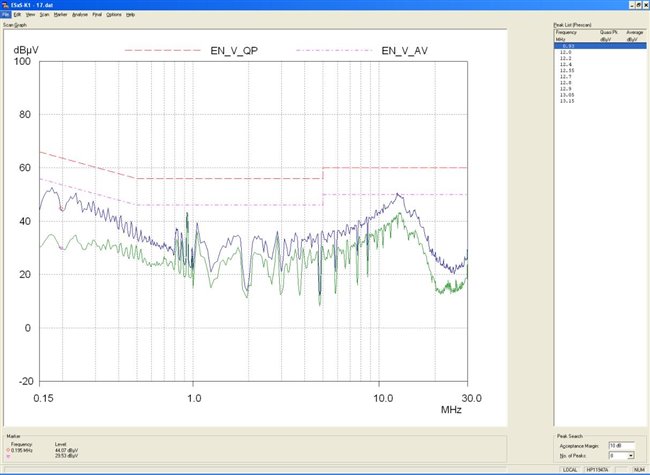This screenshot has width=650, height=475.
Task: Select the 12.0 MHz peak in list
Action: coord(566,52)
